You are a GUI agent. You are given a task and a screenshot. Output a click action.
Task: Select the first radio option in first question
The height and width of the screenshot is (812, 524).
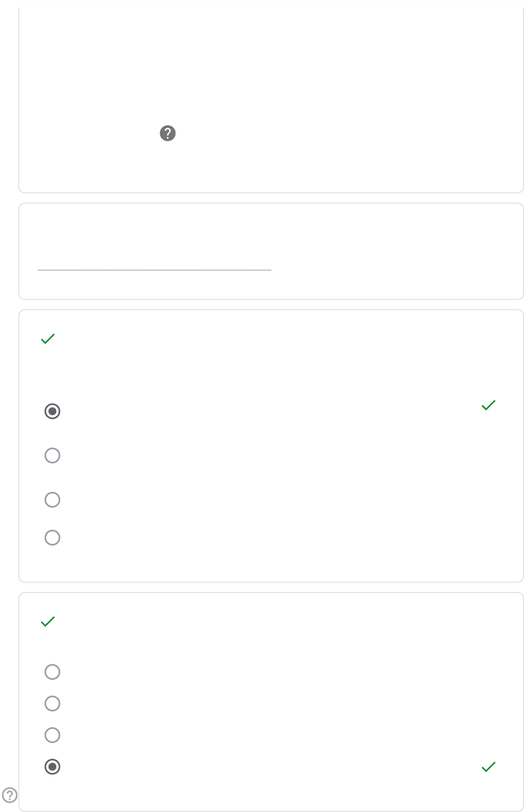[52, 411]
